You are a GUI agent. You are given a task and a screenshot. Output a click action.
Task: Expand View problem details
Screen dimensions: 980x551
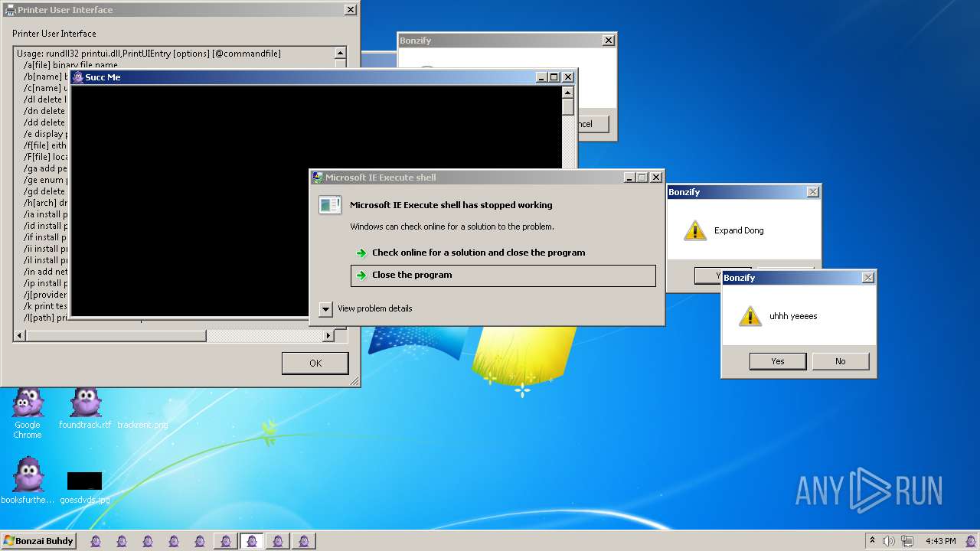[325, 308]
